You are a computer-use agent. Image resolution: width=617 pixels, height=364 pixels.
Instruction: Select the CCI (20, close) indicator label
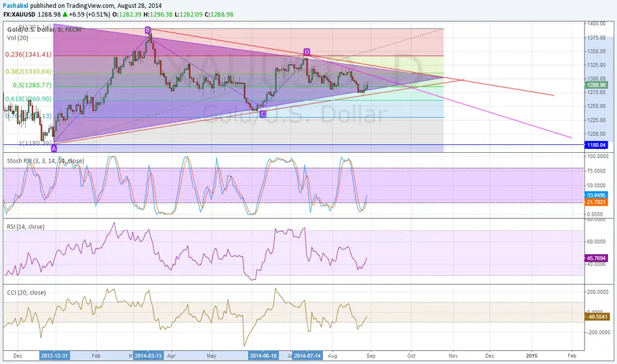point(26,293)
